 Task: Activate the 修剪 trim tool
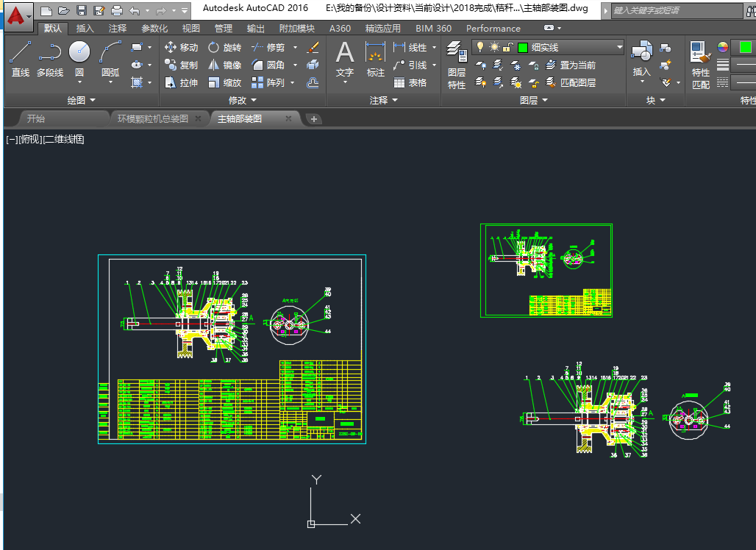(x=268, y=47)
